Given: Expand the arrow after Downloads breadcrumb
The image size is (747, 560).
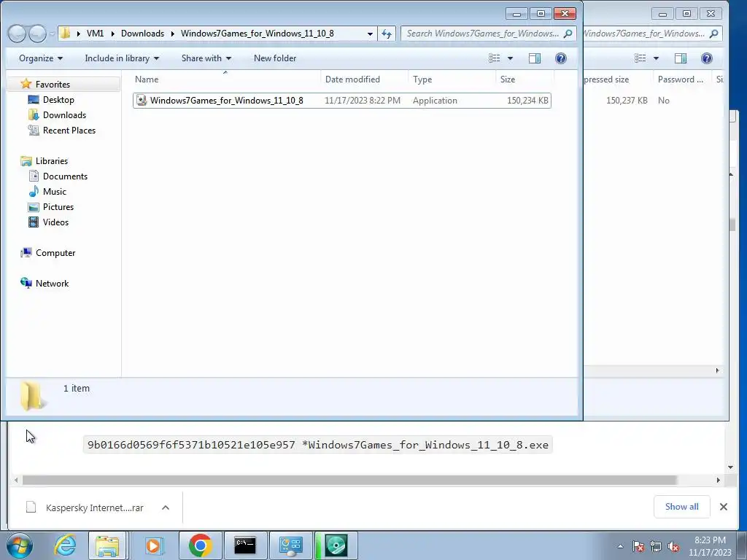Looking at the screenshot, I should tap(172, 34).
